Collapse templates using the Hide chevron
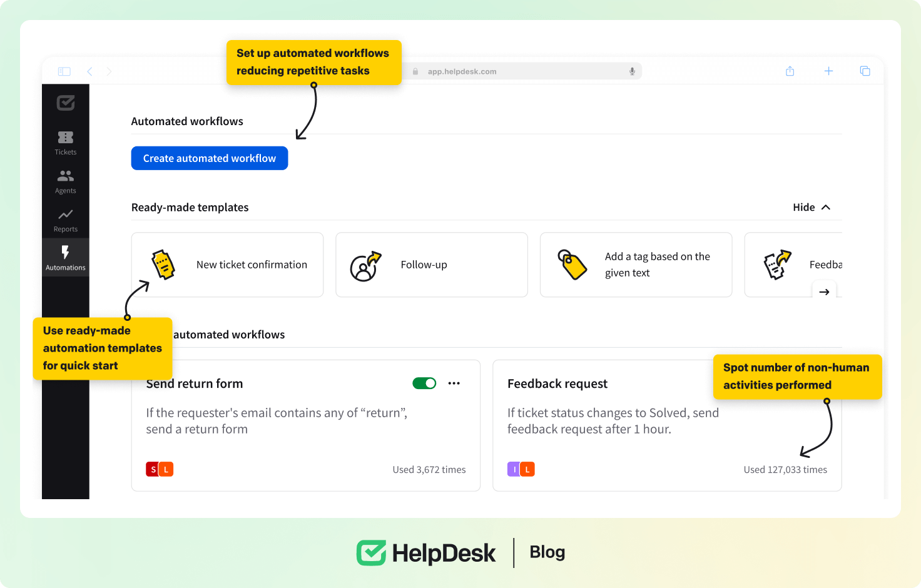 click(x=826, y=207)
